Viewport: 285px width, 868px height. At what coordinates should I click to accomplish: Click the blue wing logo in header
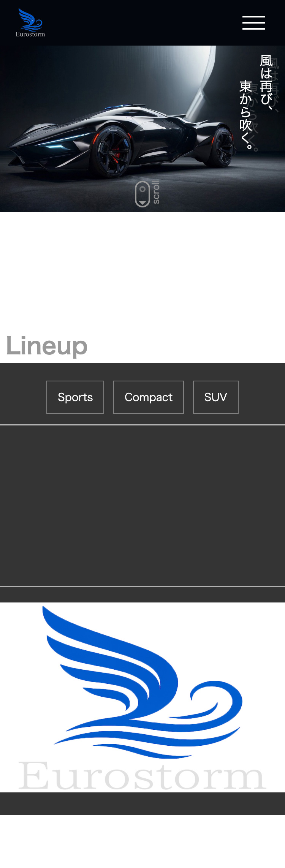click(x=30, y=19)
